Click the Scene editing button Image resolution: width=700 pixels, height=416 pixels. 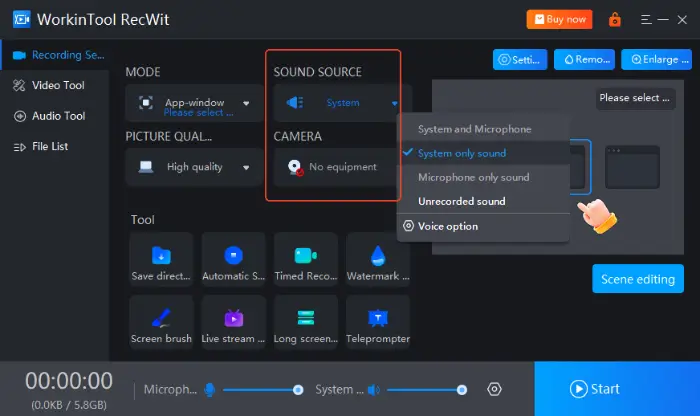638,279
